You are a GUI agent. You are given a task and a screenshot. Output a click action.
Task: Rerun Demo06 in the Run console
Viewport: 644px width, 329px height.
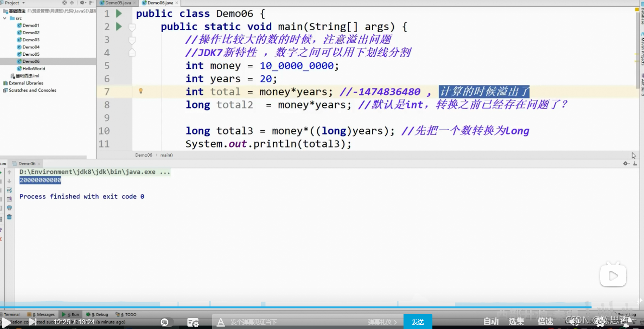click(x=2, y=172)
